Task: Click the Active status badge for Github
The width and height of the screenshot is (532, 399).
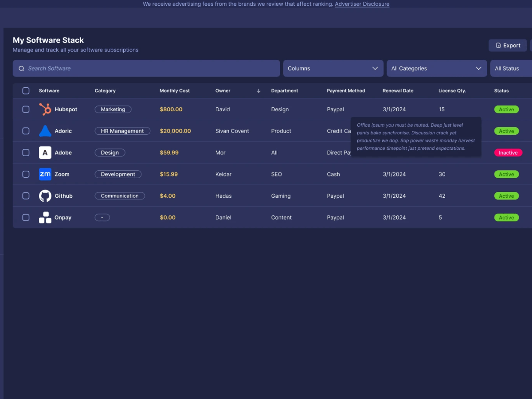Action: [x=506, y=196]
